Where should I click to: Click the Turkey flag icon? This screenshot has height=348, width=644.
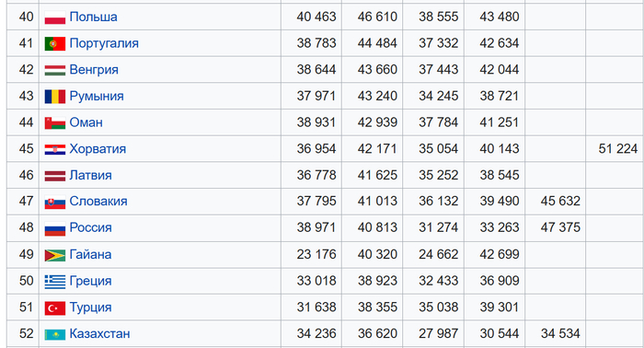(x=55, y=307)
